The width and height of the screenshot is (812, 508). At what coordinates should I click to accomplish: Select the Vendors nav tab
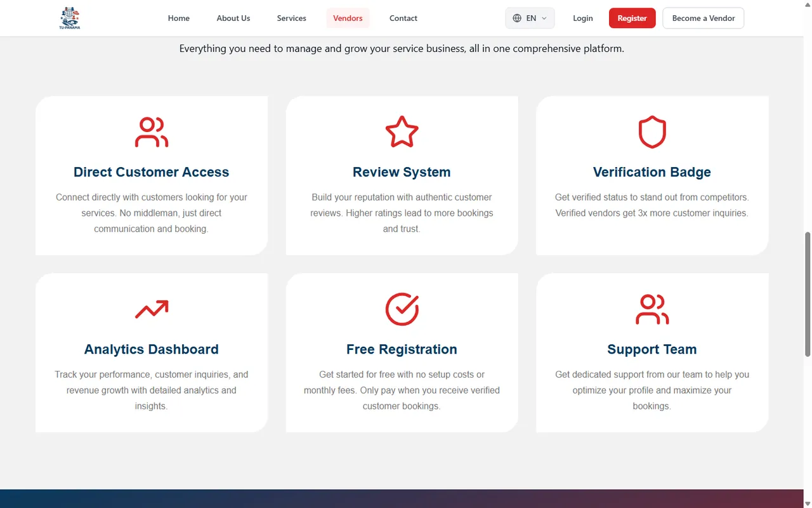click(x=348, y=18)
